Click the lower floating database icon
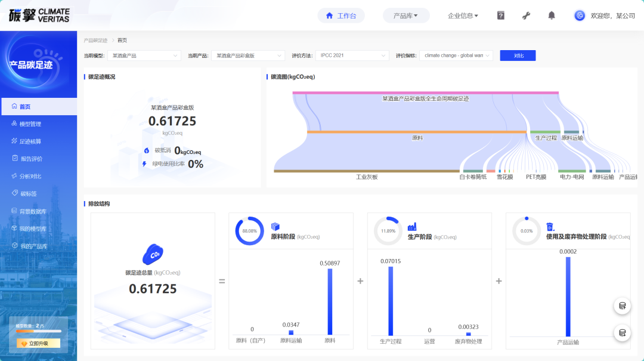This screenshot has width=644, height=361. (622, 333)
